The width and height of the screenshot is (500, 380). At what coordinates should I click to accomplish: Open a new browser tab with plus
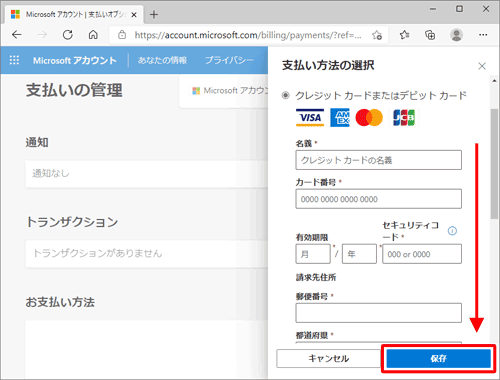pyautogui.click(x=154, y=15)
